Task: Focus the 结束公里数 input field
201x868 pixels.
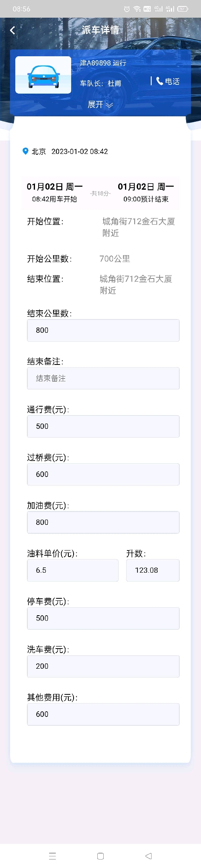Action: [x=103, y=330]
